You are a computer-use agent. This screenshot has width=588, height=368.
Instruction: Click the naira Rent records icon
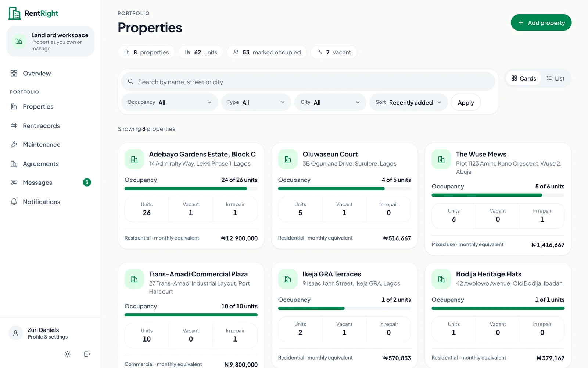14,125
